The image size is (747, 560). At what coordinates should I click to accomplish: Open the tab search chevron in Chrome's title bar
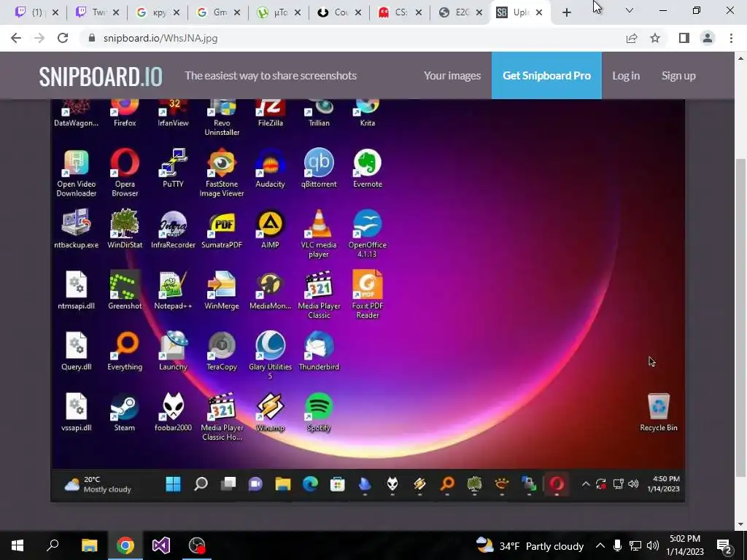tap(630, 10)
